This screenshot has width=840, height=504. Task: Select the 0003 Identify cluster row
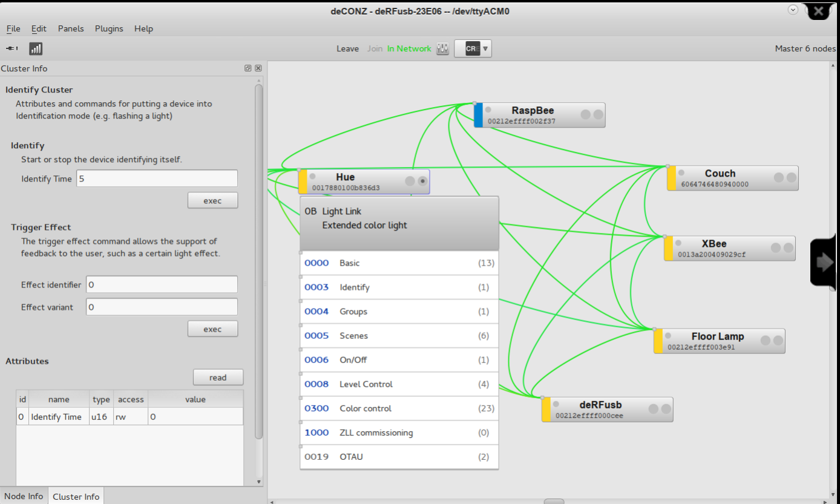tap(399, 287)
